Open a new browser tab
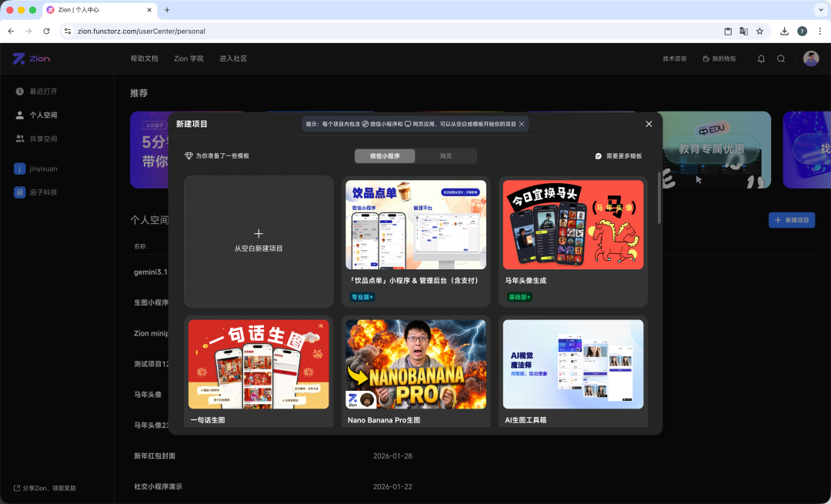 coord(167,10)
